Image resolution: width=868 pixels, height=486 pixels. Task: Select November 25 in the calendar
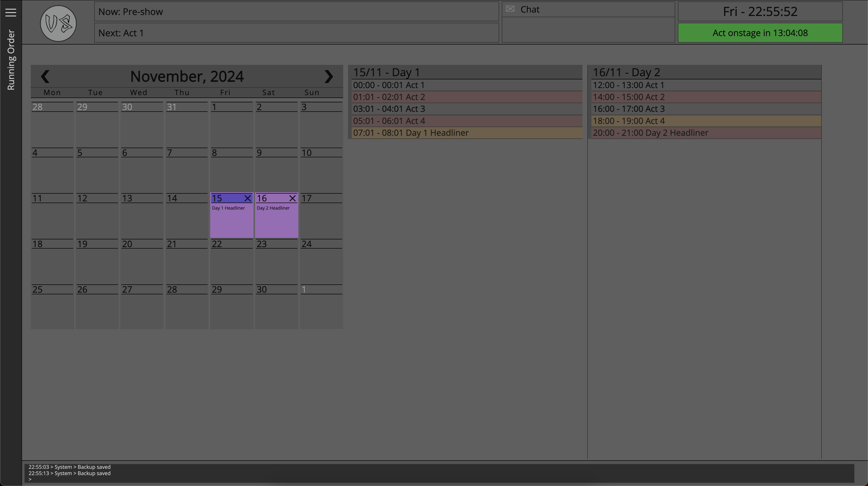click(52, 306)
